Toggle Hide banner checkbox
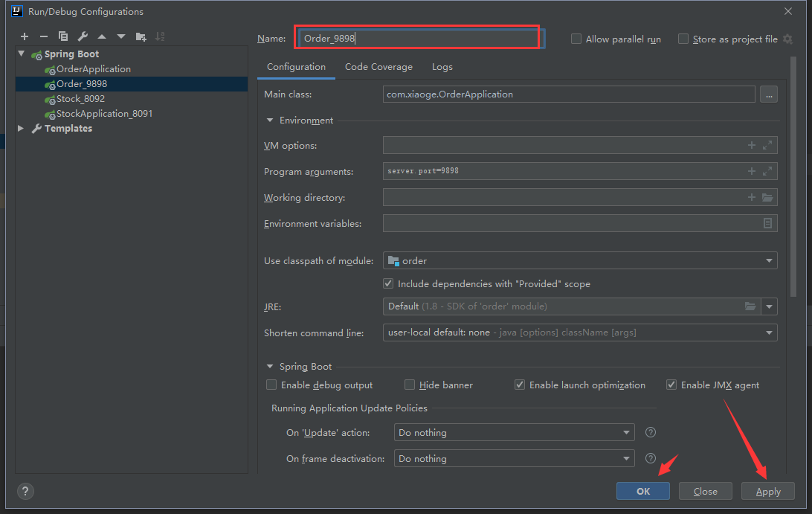The height and width of the screenshot is (514, 812). (410, 385)
